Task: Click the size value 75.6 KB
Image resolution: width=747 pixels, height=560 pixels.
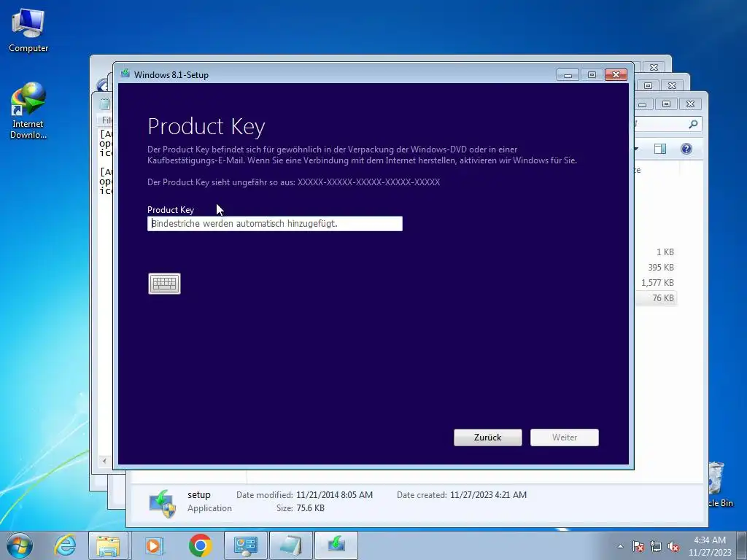Action: pyautogui.click(x=310, y=508)
